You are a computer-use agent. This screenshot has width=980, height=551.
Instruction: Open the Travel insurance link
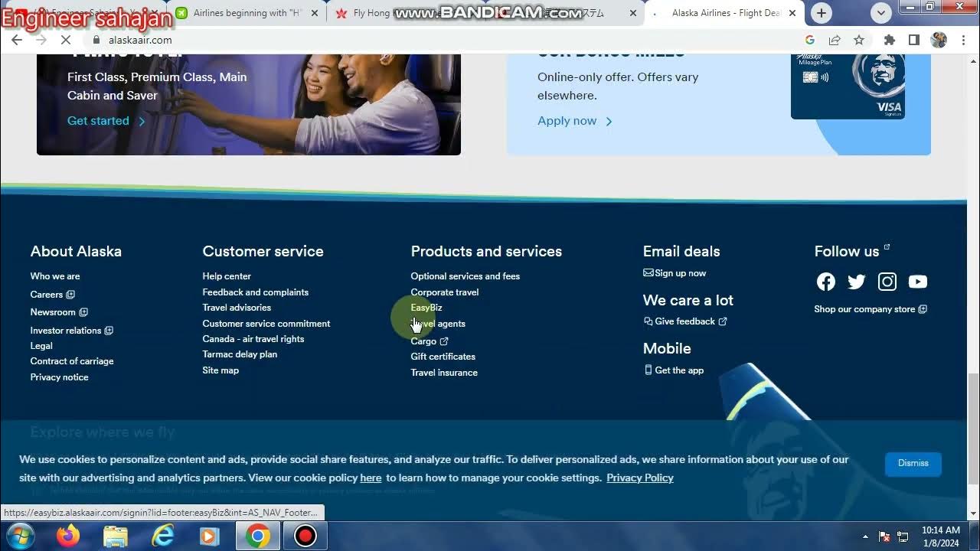coord(444,373)
